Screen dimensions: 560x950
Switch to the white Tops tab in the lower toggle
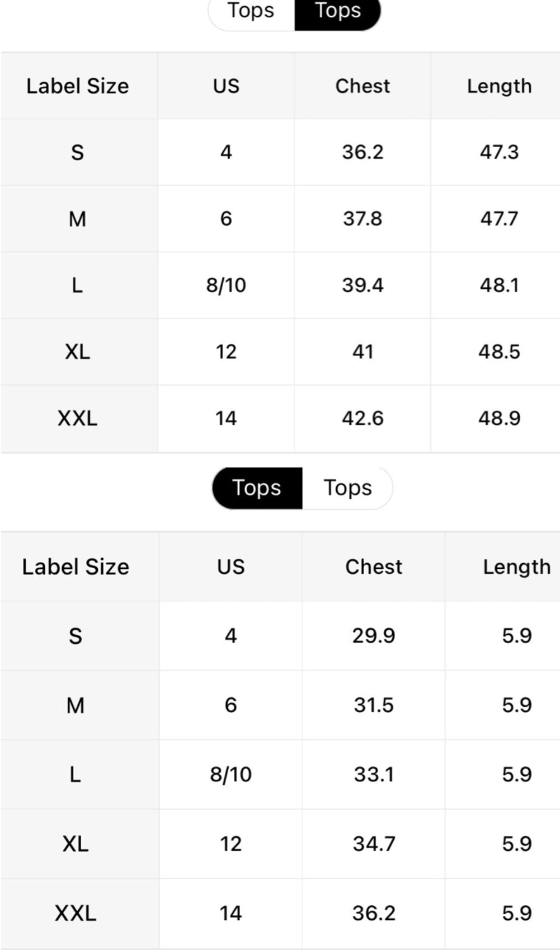347,488
